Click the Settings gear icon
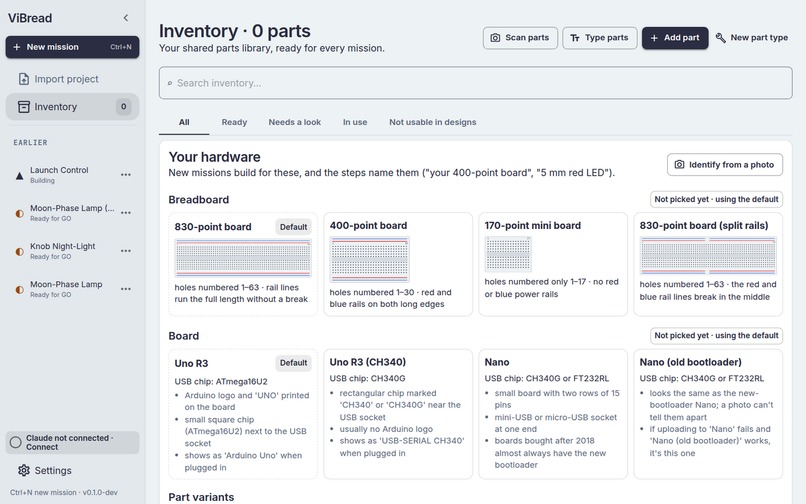 [x=24, y=471]
